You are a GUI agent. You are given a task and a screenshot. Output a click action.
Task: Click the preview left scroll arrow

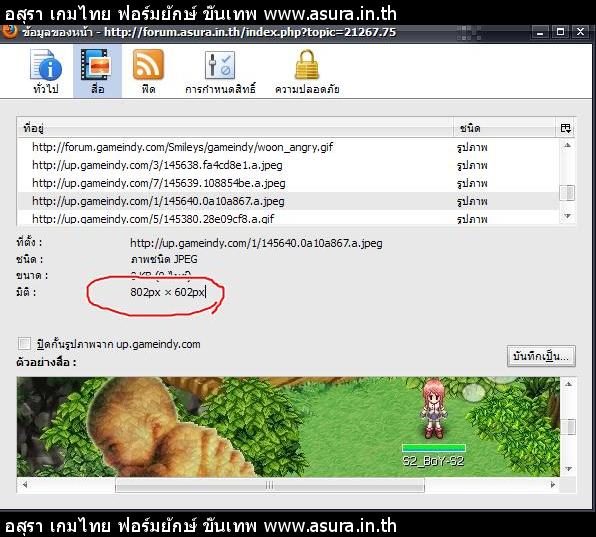(x=25, y=485)
